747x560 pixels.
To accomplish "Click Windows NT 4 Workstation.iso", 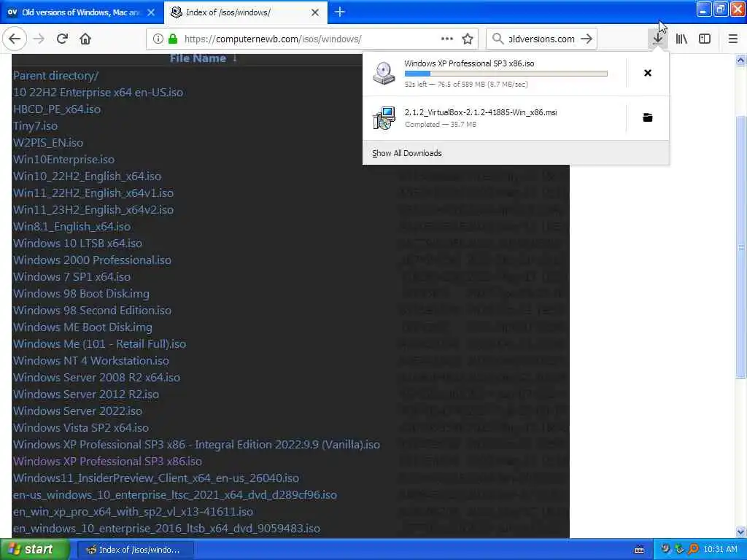I will tap(91, 360).
